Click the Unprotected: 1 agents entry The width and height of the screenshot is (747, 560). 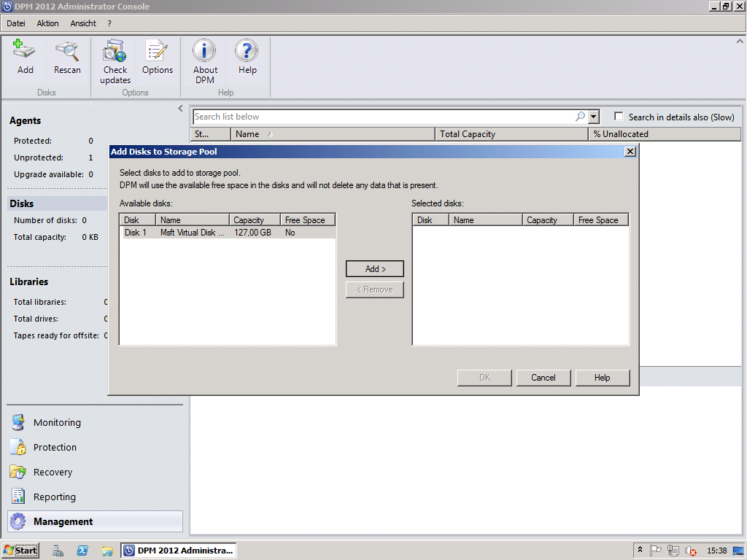(x=53, y=157)
